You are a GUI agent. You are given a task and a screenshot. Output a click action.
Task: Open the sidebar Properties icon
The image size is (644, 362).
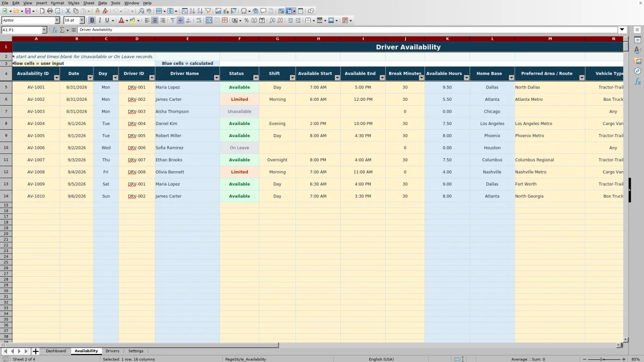[x=638, y=40]
